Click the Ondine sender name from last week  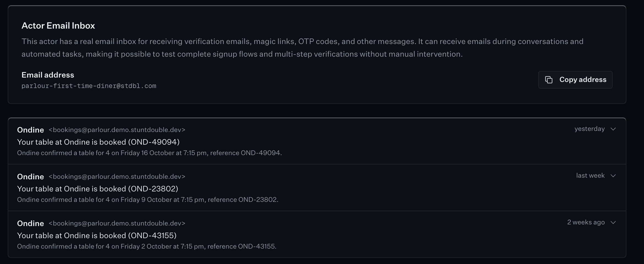click(x=31, y=177)
